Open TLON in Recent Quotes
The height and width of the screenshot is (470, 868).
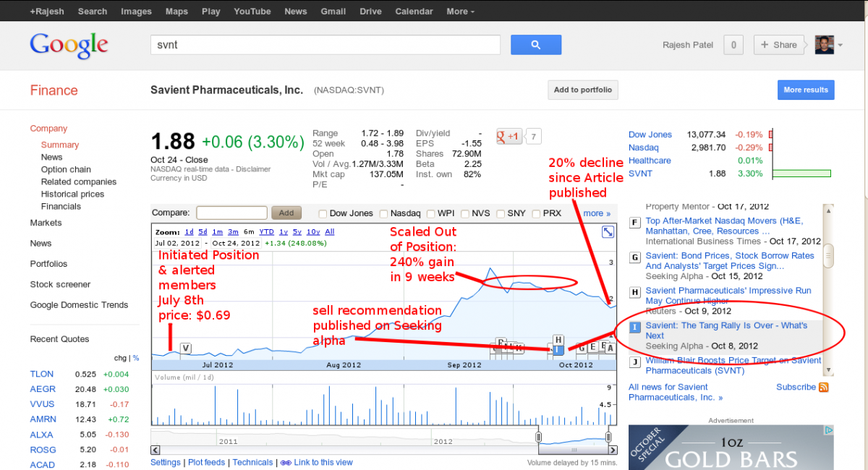point(42,374)
